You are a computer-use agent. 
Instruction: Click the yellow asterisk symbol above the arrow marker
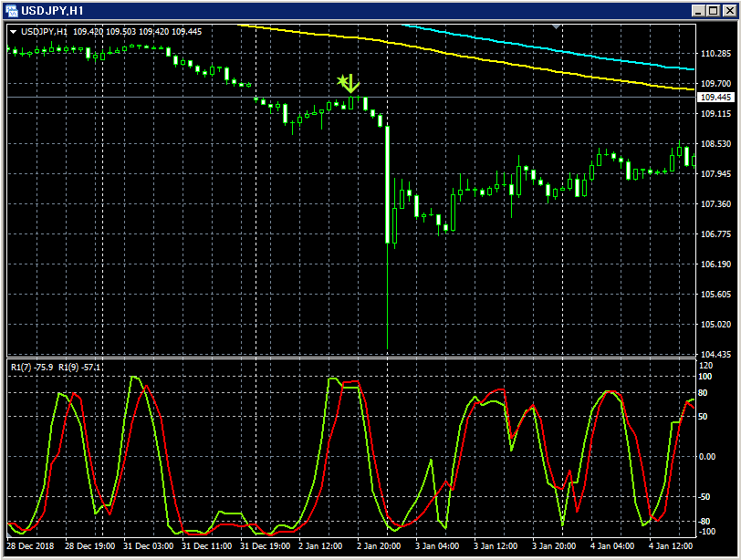tap(342, 80)
